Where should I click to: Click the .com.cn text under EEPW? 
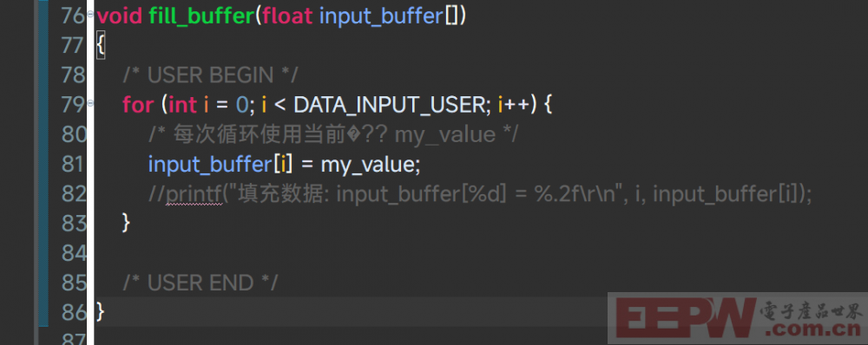pos(813,331)
